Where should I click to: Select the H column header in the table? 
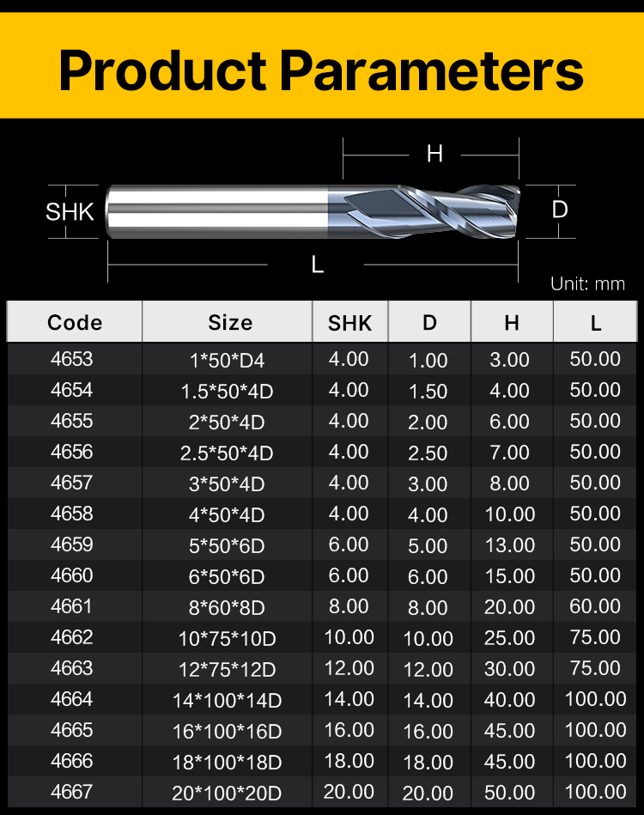(512, 323)
